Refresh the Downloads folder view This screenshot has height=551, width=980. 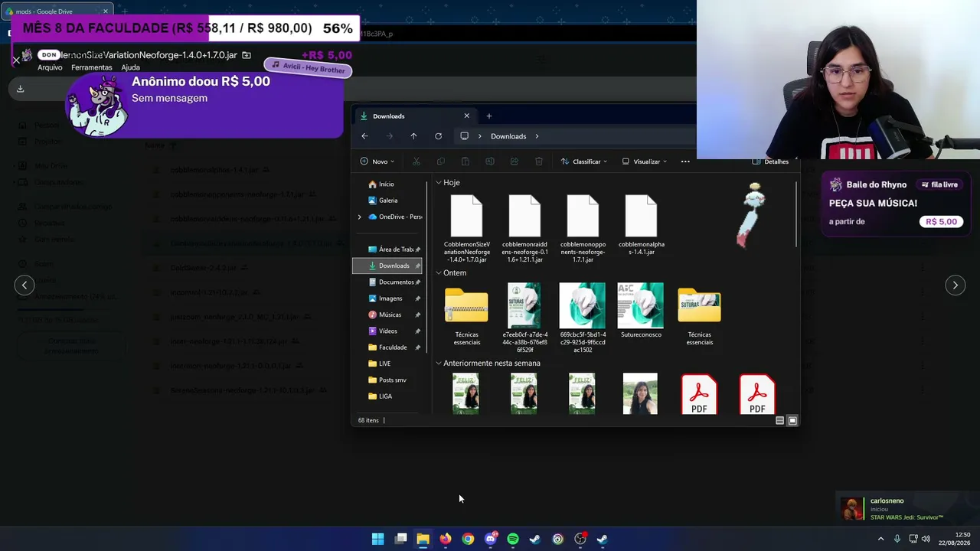pyautogui.click(x=438, y=136)
